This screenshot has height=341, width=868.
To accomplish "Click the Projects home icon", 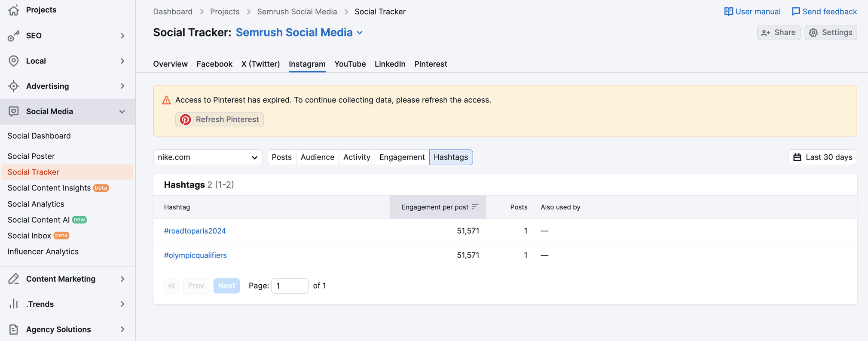I will click(x=14, y=10).
